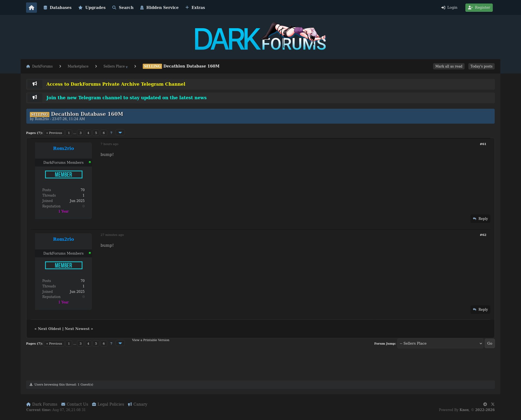
Task: Go to page 4 in top pagination
Action: pyautogui.click(x=88, y=133)
